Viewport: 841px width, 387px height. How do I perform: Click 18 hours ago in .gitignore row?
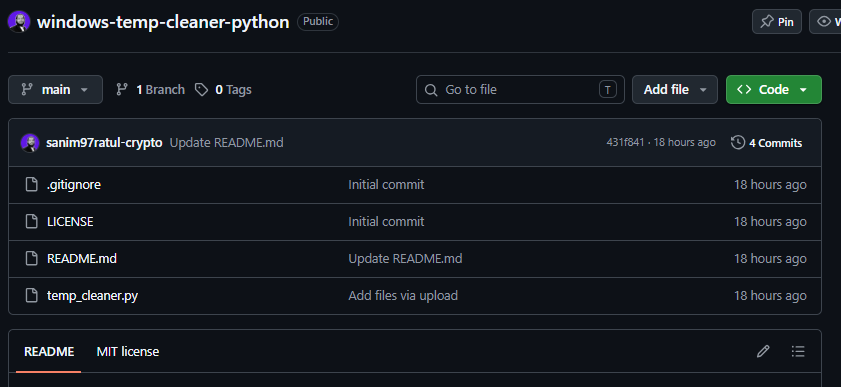770,184
